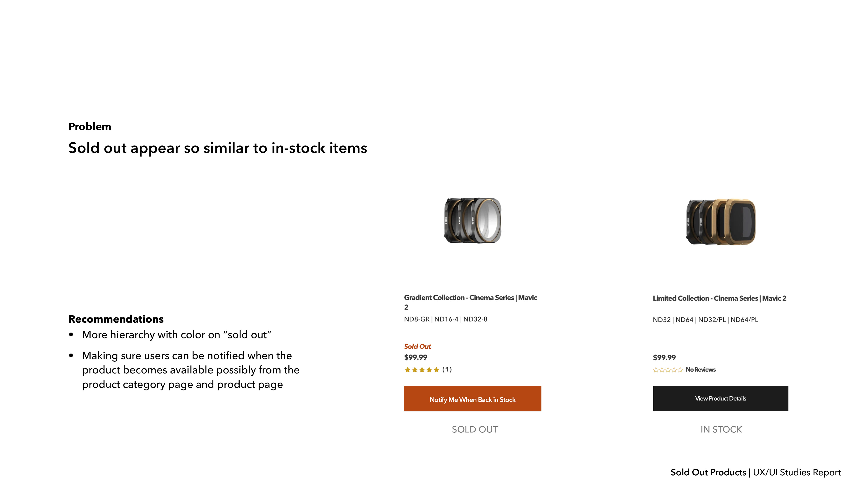Click the View Product Details button
Screen dimensions: 868x488
pos(720,398)
